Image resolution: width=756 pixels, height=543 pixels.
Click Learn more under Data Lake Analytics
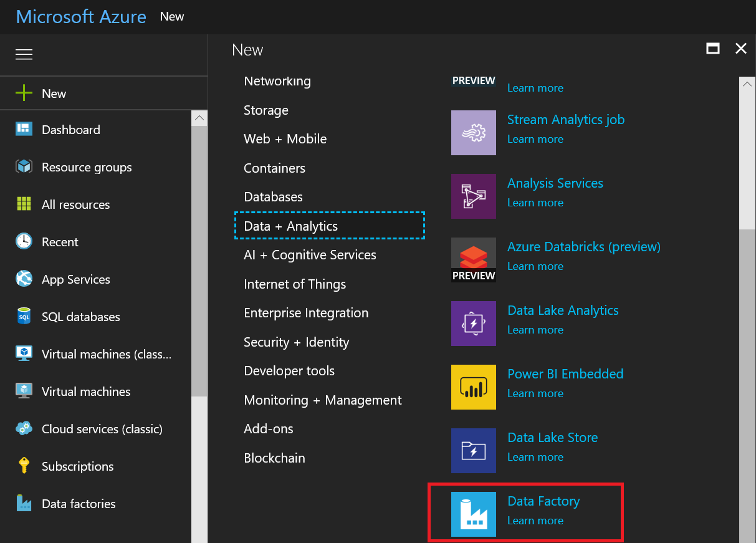tap(535, 330)
